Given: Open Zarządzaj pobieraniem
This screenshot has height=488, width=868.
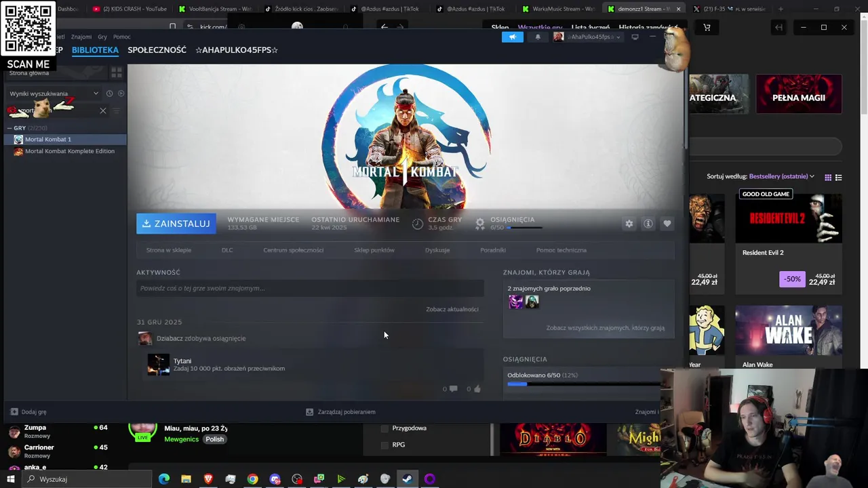Looking at the screenshot, I should tap(340, 412).
